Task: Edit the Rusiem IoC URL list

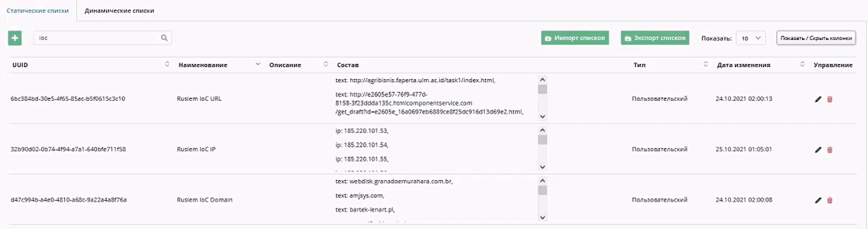Action: pyautogui.click(x=818, y=99)
